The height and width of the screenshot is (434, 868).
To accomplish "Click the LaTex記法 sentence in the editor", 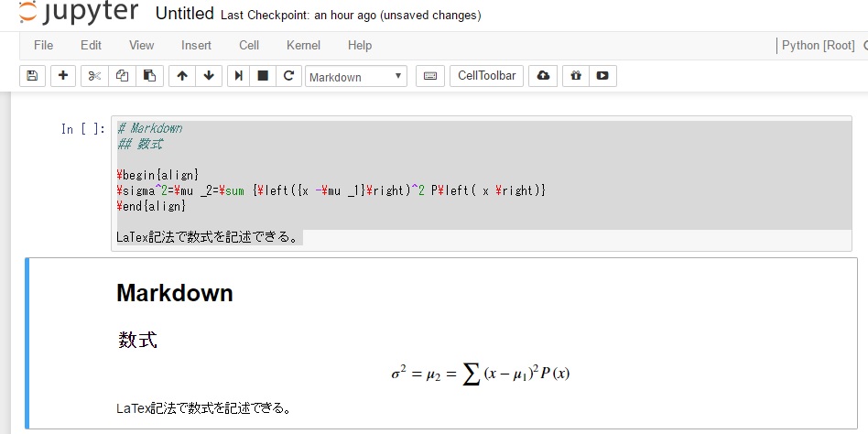I will point(209,237).
